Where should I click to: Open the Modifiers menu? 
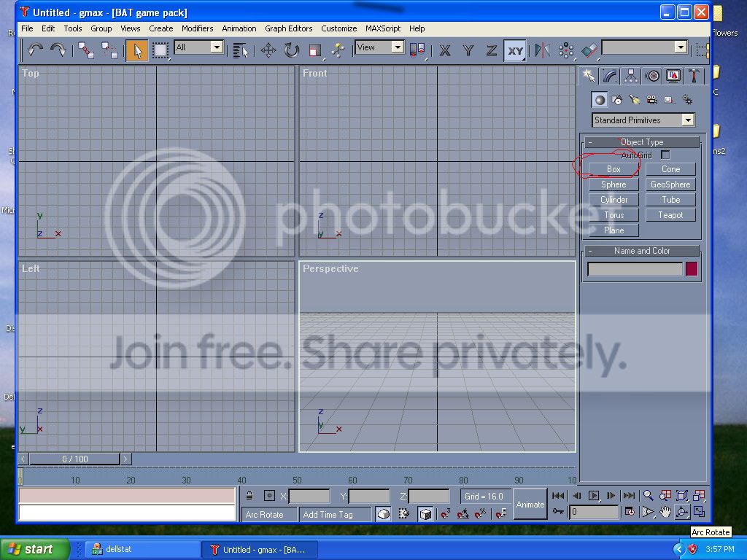tap(197, 28)
